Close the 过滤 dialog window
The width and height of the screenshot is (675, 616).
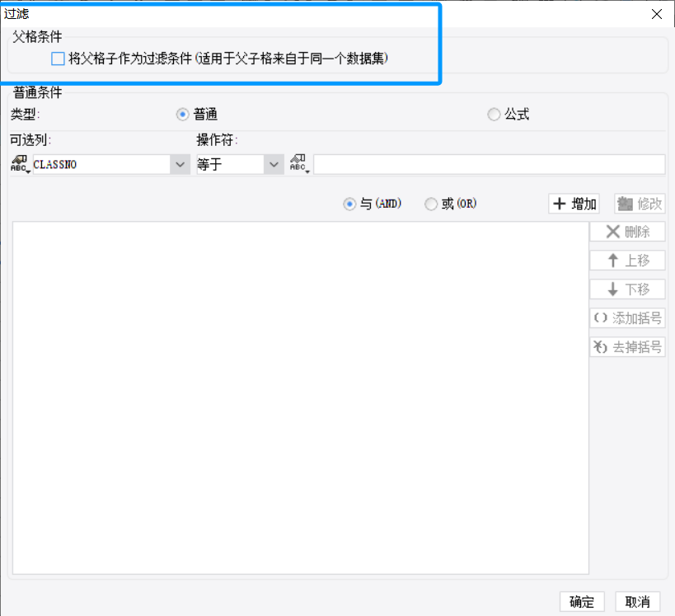pos(657,14)
